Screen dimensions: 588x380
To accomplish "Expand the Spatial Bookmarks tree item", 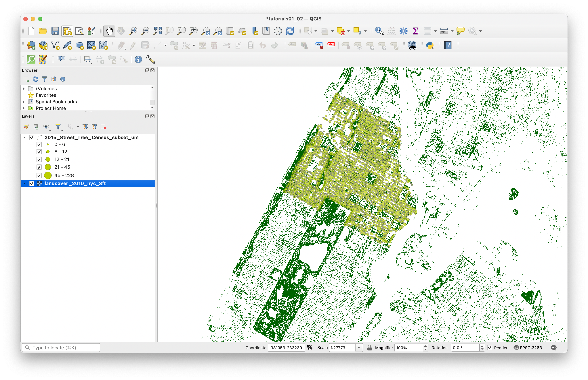I will pos(24,102).
